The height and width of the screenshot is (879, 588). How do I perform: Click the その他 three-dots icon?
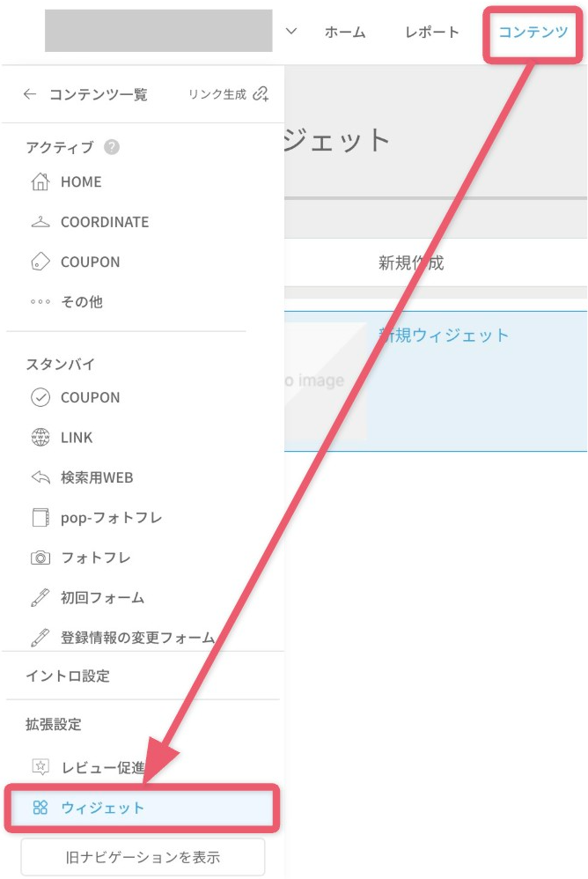(40, 301)
